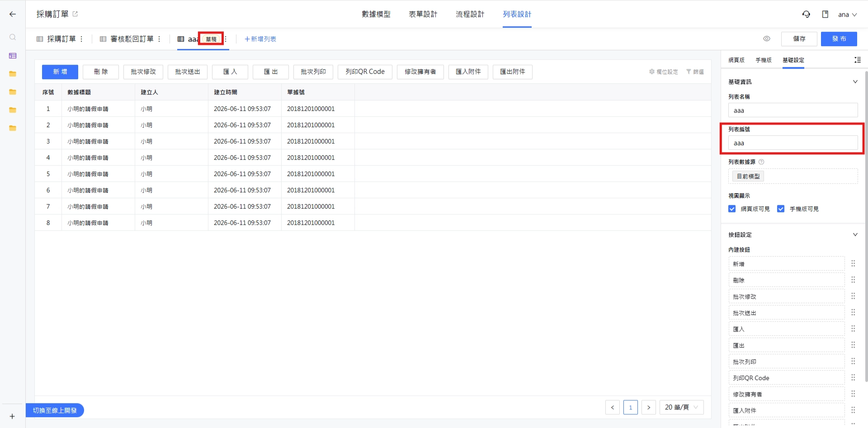Image resolution: width=868 pixels, height=428 pixels.
Task: Grab drag handle for 批次送出 button row
Action: pyautogui.click(x=853, y=312)
